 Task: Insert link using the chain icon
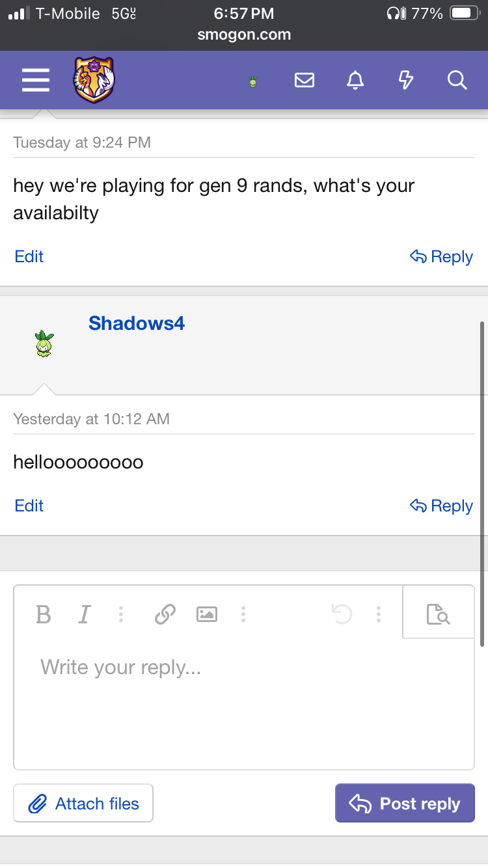[165, 614]
